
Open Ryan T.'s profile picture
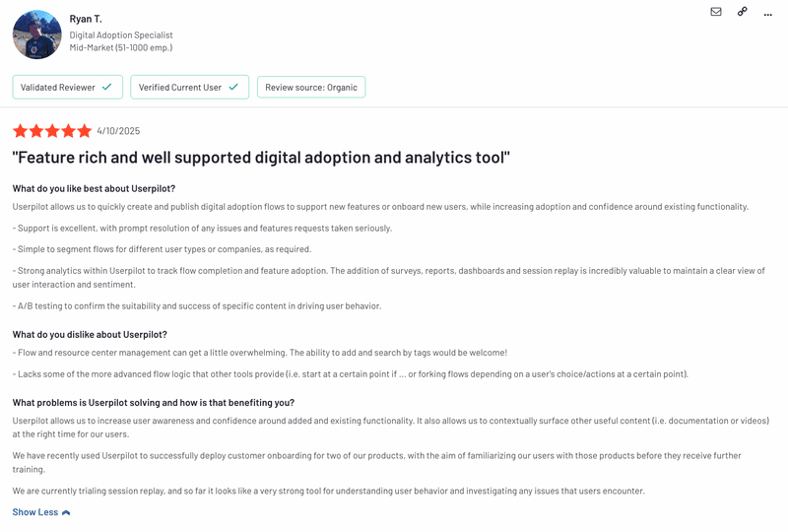click(37, 34)
